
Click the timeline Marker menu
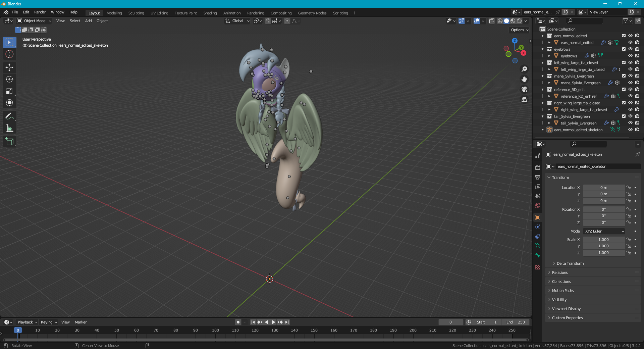coord(80,322)
